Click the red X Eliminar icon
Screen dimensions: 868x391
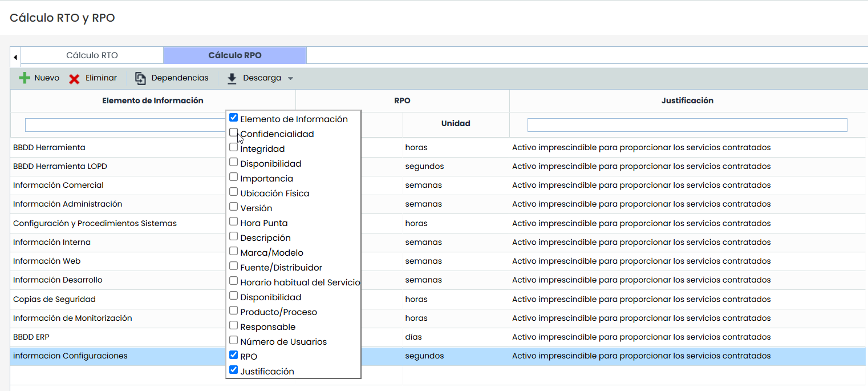click(74, 79)
